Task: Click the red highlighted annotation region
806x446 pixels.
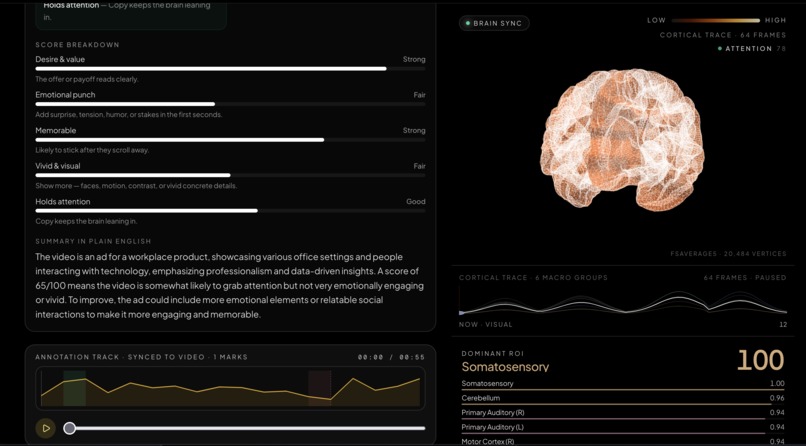Action: (319, 388)
